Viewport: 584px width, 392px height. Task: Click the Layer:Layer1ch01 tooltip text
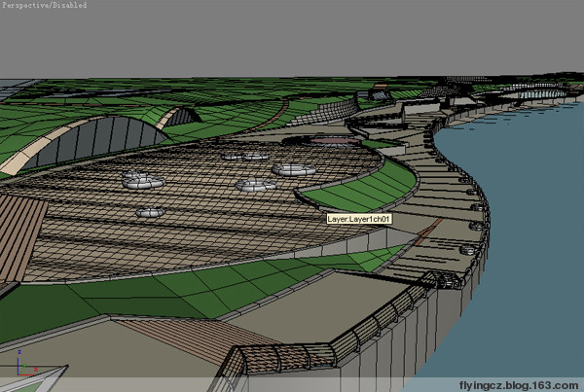tap(359, 219)
